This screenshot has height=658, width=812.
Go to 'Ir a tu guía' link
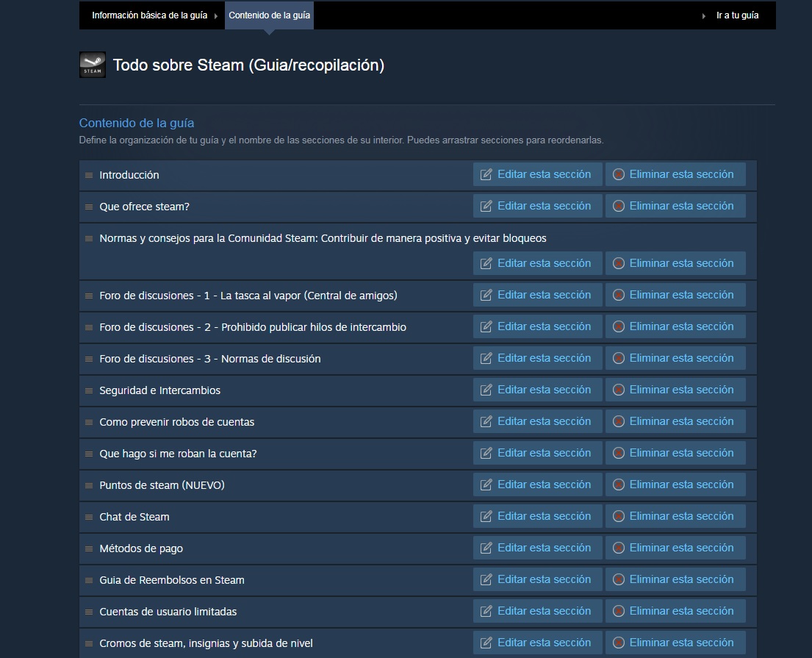pos(738,15)
